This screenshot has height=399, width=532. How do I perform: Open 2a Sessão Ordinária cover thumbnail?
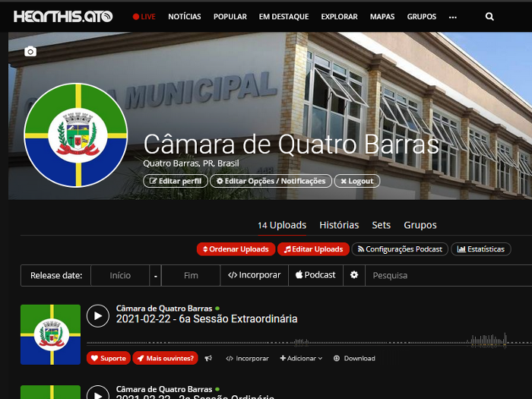pos(51,392)
